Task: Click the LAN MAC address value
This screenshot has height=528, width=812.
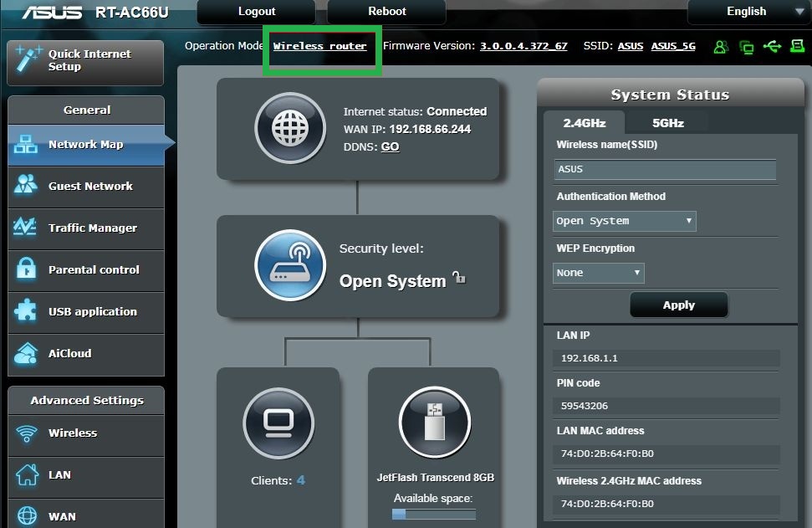Action: tap(607, 454)
